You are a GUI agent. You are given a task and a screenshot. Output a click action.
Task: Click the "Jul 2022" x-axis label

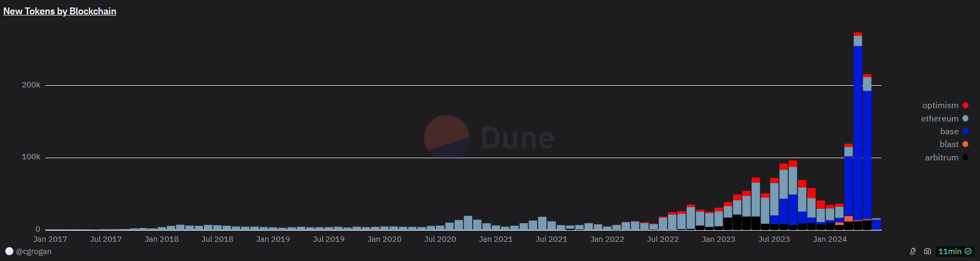pos(663,239)
